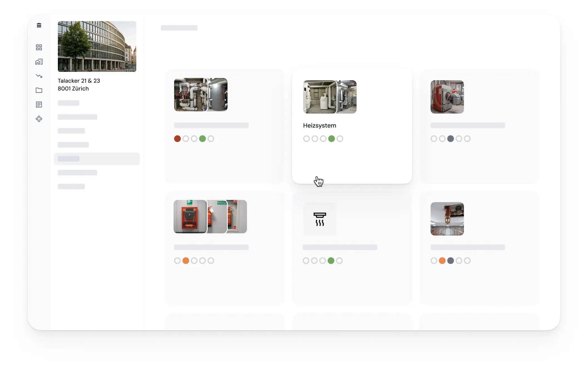This screenshot has height=372, width=588.
Task: Select green dot on Heizsystem card
Action: pos(332,139)
